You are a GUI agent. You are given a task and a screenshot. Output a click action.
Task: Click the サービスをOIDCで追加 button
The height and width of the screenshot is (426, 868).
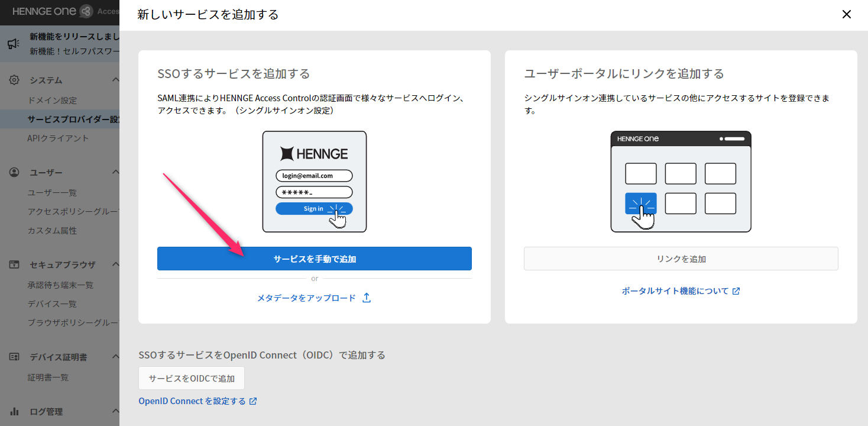tap(191, 378)
